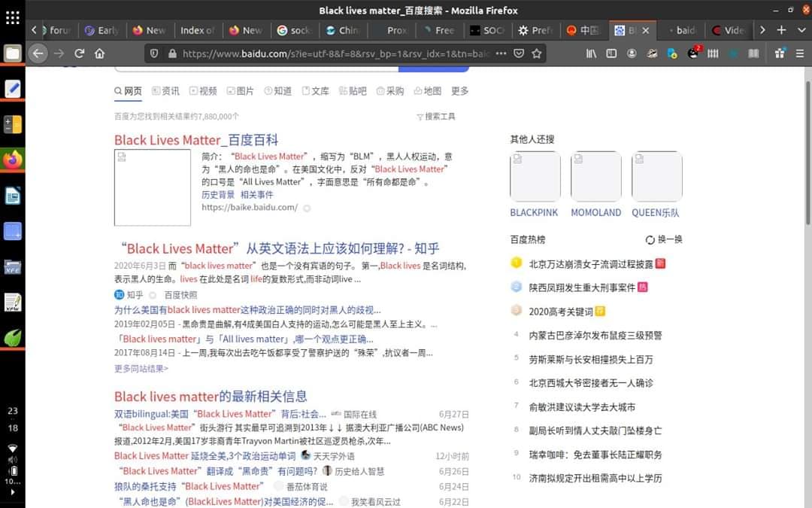Open the tracking protection shield
This screenshot has width=812, height=508.
(x=154, y=53)
